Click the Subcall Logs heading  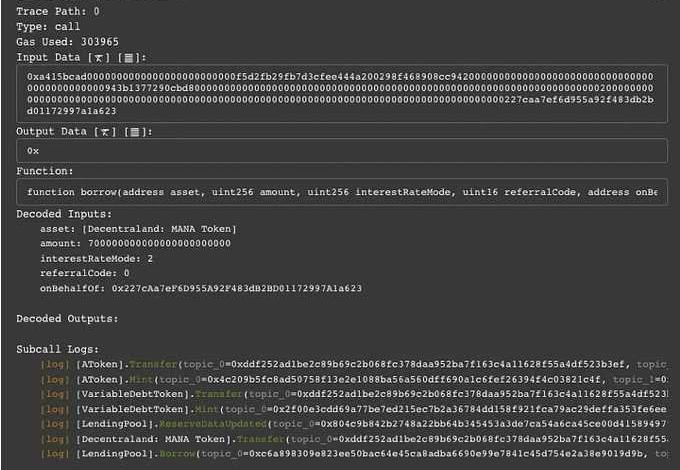point(58,350)
